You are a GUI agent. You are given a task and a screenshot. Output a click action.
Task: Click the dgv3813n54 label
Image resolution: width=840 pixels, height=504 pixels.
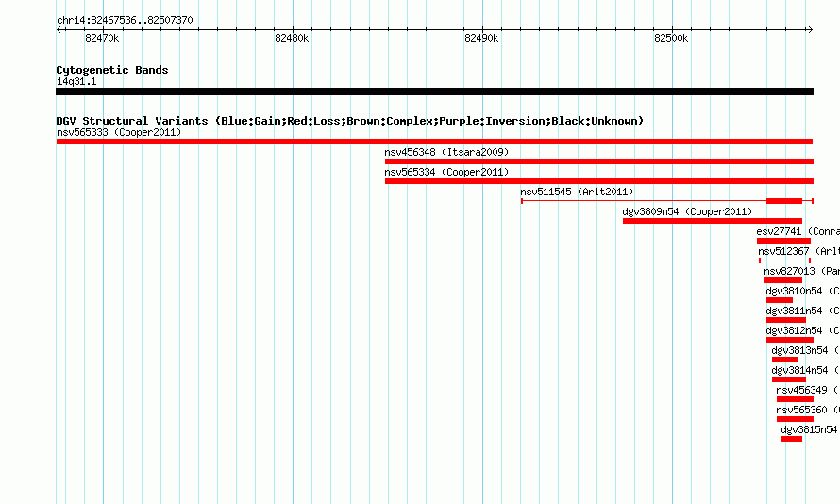coord(805,350)
